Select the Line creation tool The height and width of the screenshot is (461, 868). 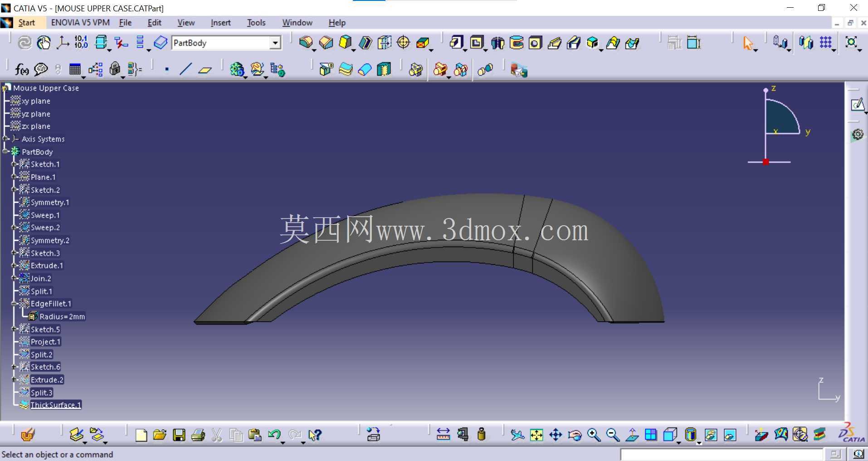(x=185, y=69)
